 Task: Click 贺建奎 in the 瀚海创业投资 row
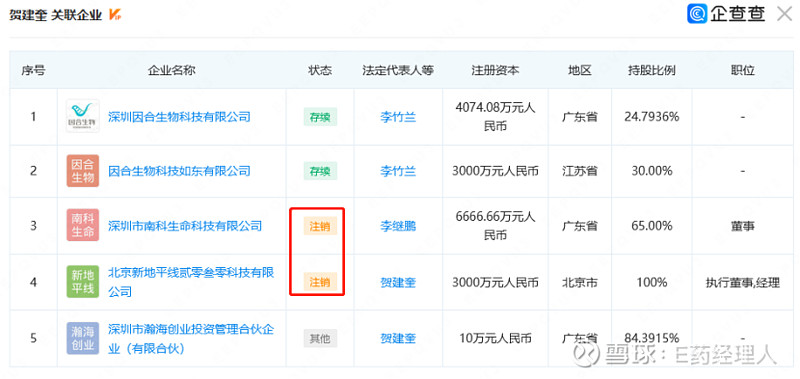point(398,338)
